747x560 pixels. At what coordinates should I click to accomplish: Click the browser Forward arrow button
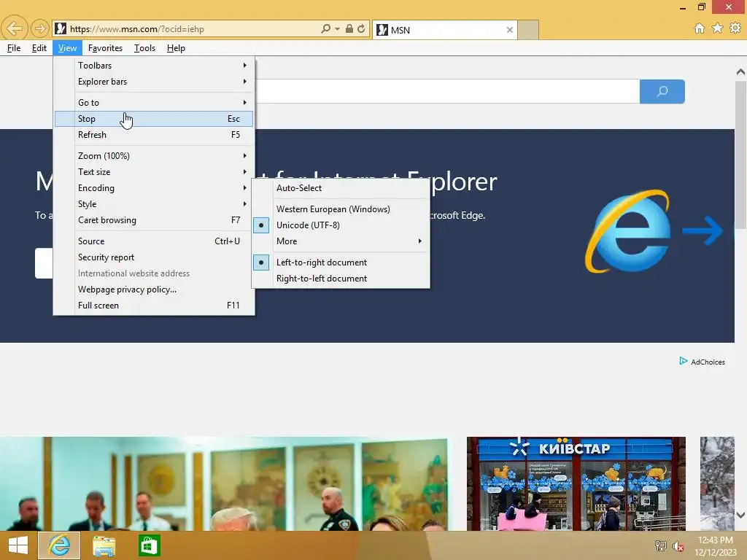tap(40, 28)
